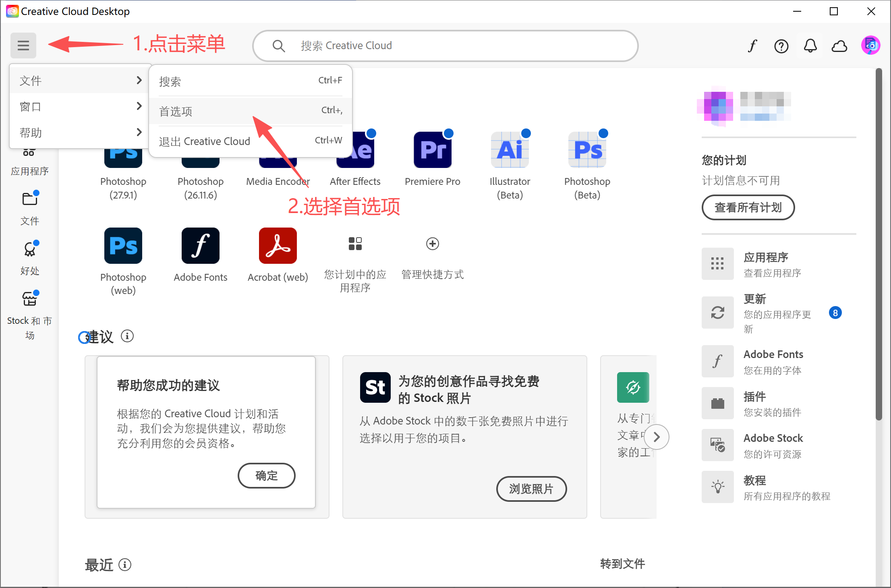Viewport: 891px width, 588px height.
Task: Open 教程 tutorials entry
Action: pos(779,487)
